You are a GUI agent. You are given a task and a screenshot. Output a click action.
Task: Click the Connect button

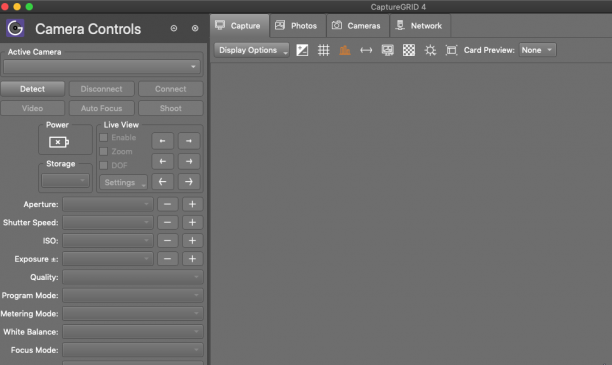pyautogui.click(x=171, y=89)
